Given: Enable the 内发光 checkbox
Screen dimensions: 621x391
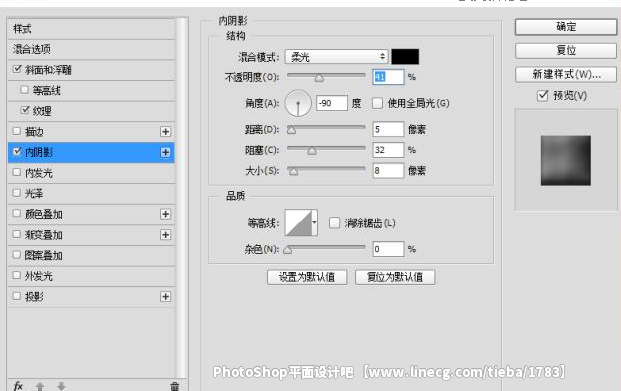Looking at the screenshot, I should [x=17, y=172].
